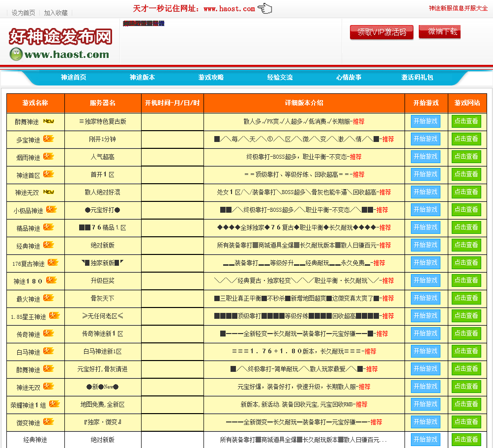Open the 心情故事 tab
This screenshot has height=448, width=493.
[348, 77]
